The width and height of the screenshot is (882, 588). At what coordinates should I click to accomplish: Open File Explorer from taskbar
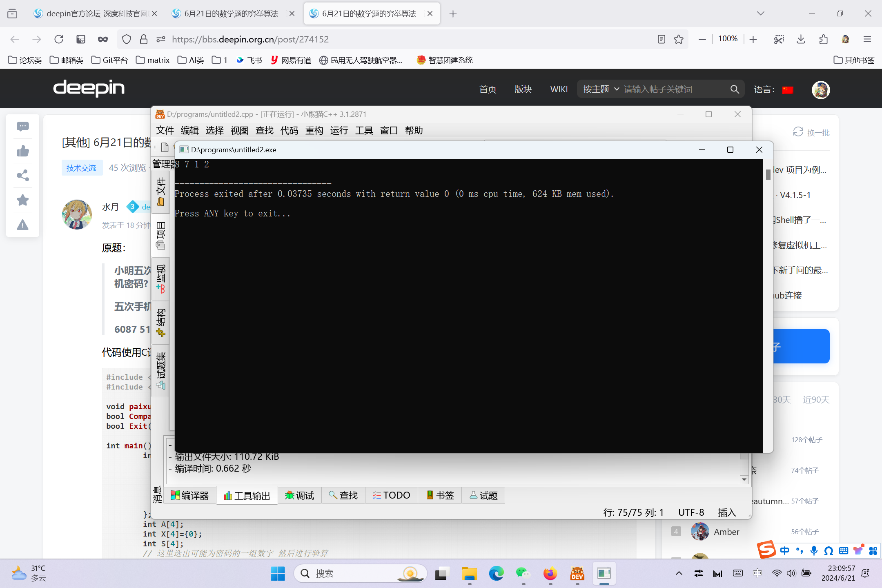click(x=469, y=574)
